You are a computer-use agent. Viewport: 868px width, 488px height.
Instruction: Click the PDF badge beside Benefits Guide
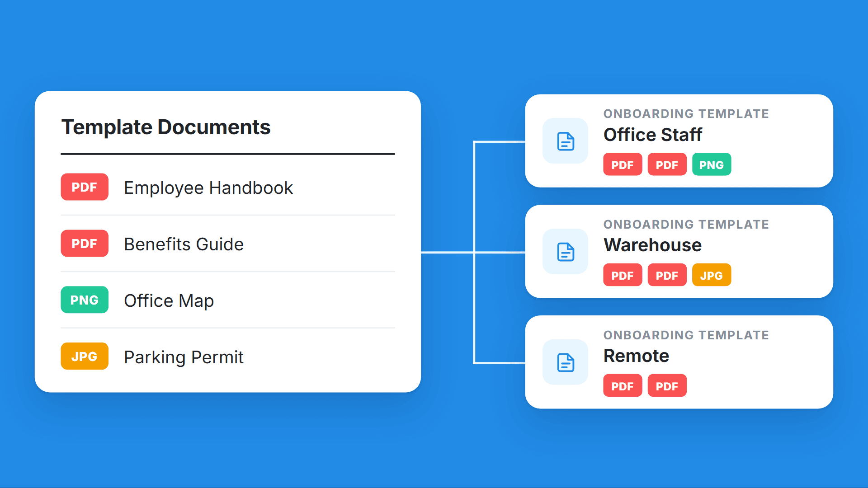85,244
